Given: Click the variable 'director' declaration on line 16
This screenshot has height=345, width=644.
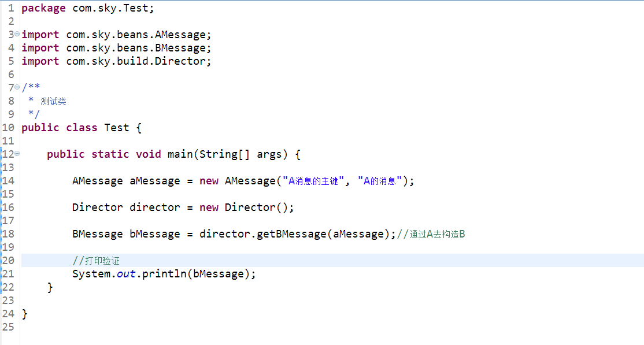Looking at the screenshot, I should (x=155, y=207).
